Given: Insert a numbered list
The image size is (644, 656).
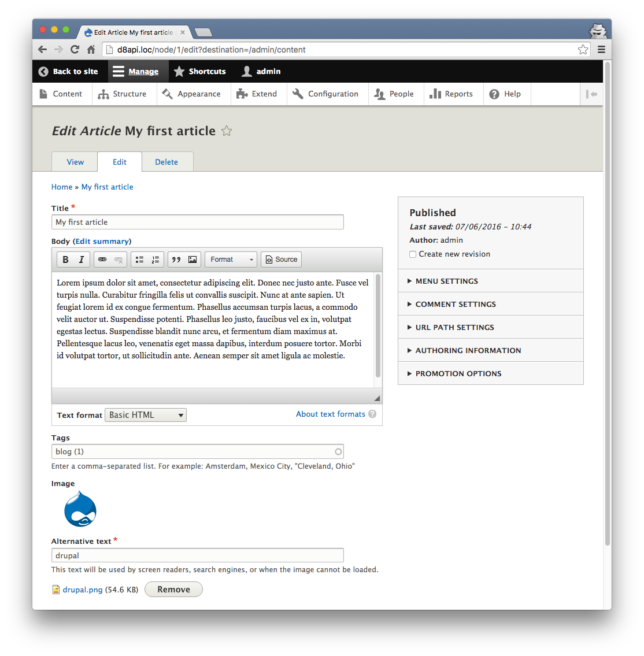Looking at the screenshot, I should point(156,260).
